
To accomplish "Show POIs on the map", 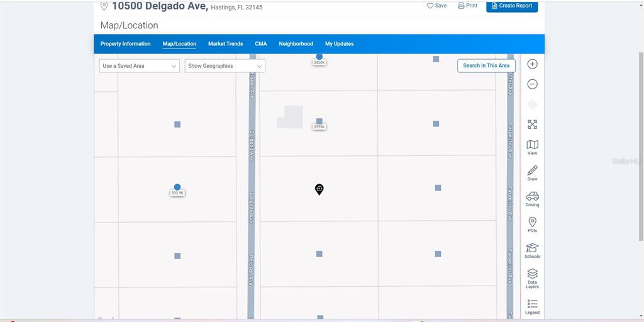I will point(532,225).
